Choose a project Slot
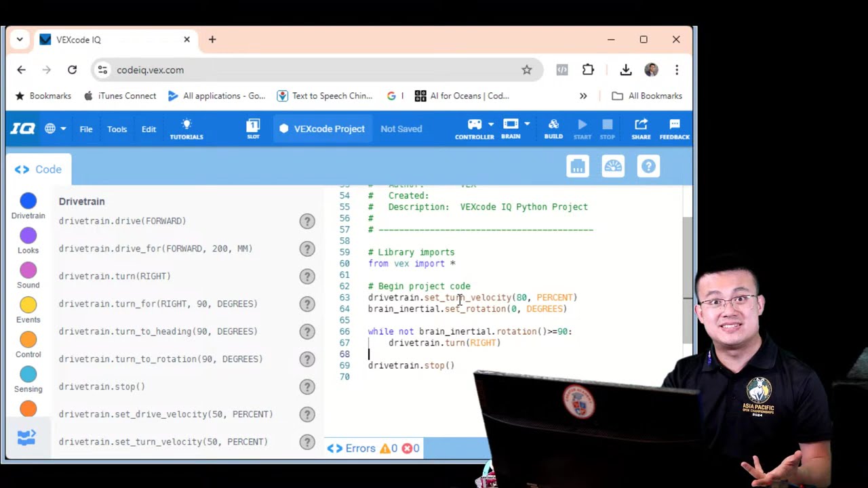The image size is (868, 488). tap(253, 129)
